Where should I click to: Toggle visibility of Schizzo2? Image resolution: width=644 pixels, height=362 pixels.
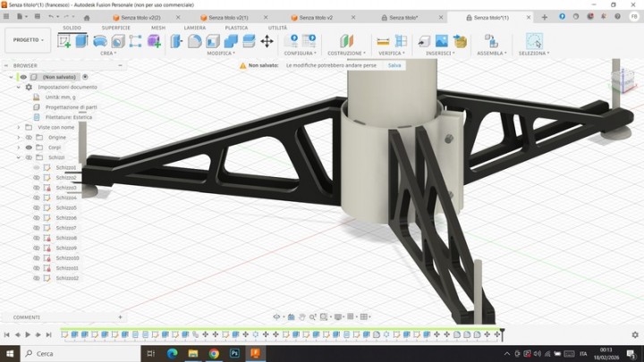point(37,178)
